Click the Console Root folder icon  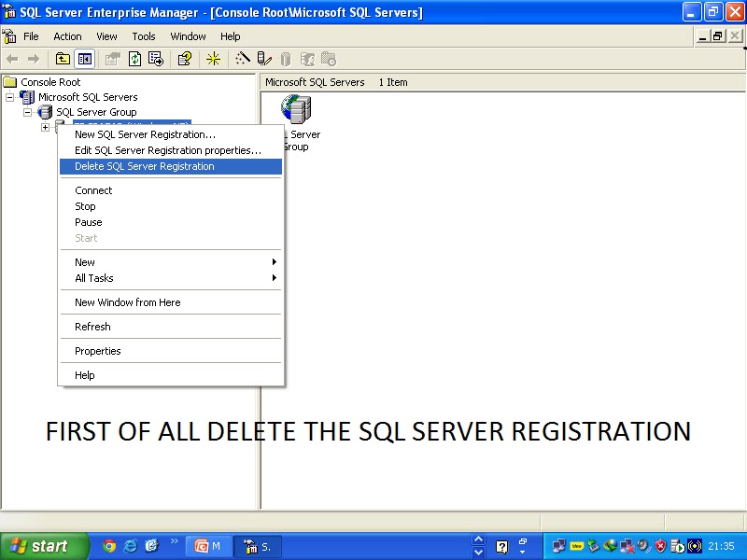10,82
